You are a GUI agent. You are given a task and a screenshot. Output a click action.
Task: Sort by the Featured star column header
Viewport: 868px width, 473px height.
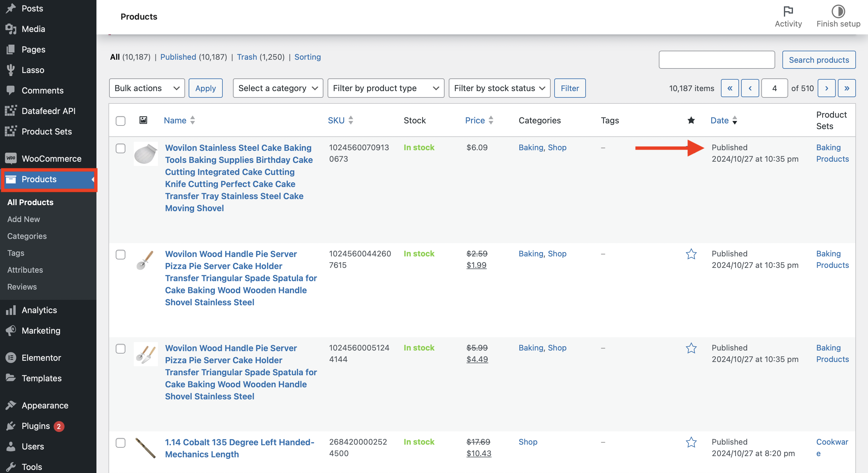click(691, 120)
